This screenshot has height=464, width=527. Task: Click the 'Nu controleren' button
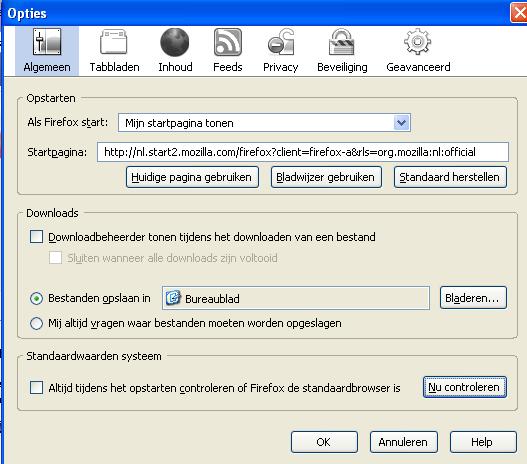(x=464, y=387)
